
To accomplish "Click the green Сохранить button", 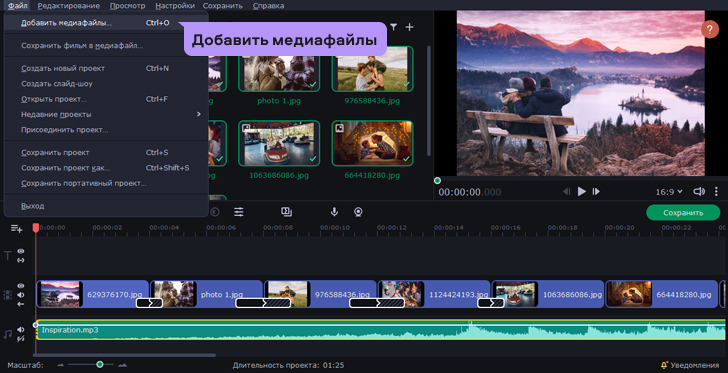I will 683,213.
